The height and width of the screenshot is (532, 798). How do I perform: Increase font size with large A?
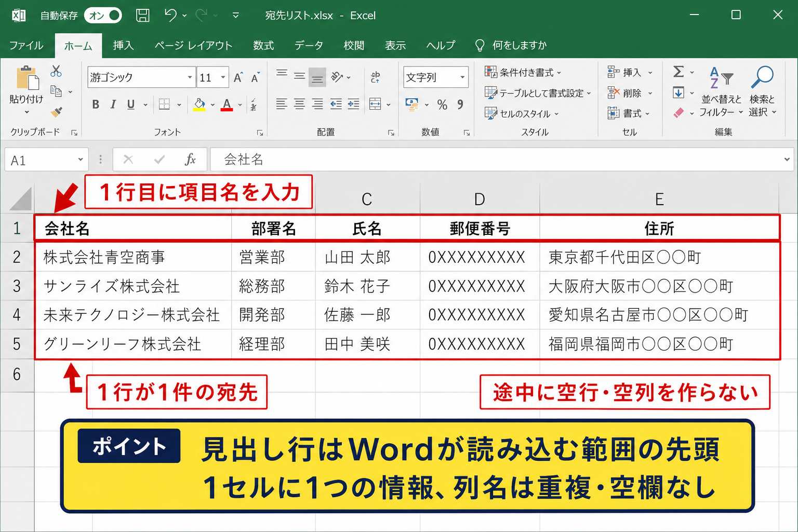[238, 78]
